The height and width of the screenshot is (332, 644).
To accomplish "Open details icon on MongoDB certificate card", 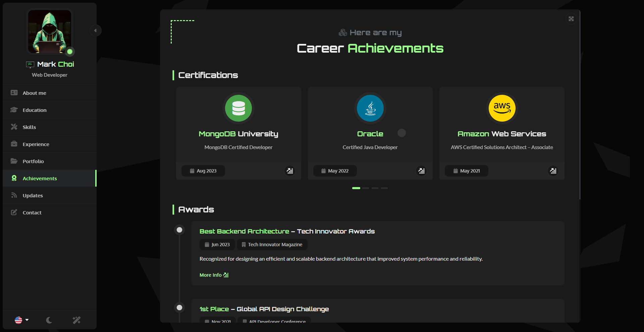I will coord(290,171).
